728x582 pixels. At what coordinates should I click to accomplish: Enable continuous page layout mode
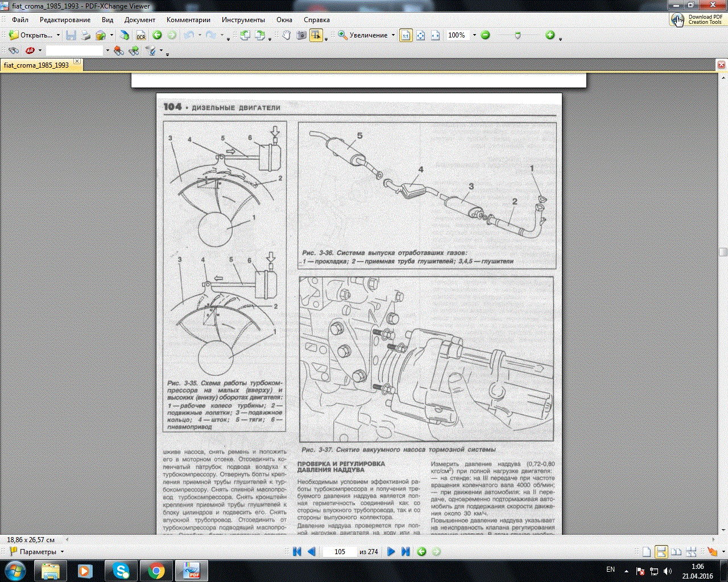click(x=661, y=551)
